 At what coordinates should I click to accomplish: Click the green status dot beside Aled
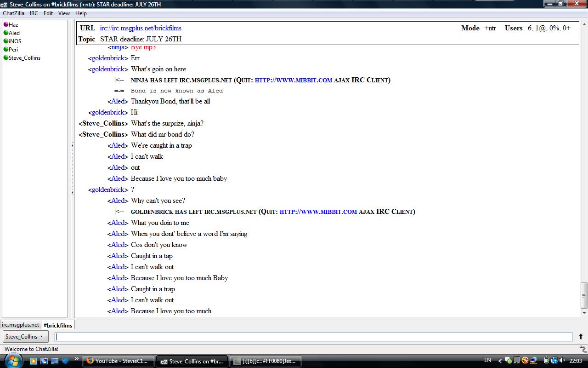coord(6,33)
